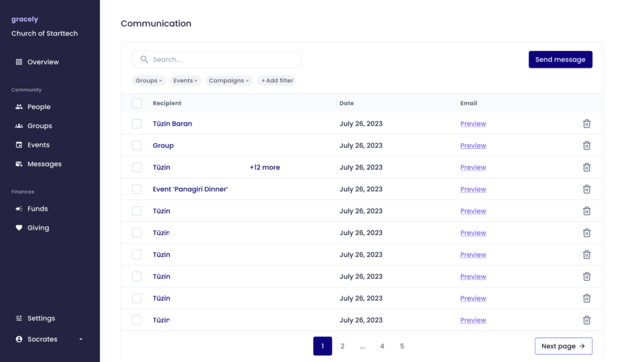Click the heart icon next to Giving
644x362 pixels.
point(19,228)
